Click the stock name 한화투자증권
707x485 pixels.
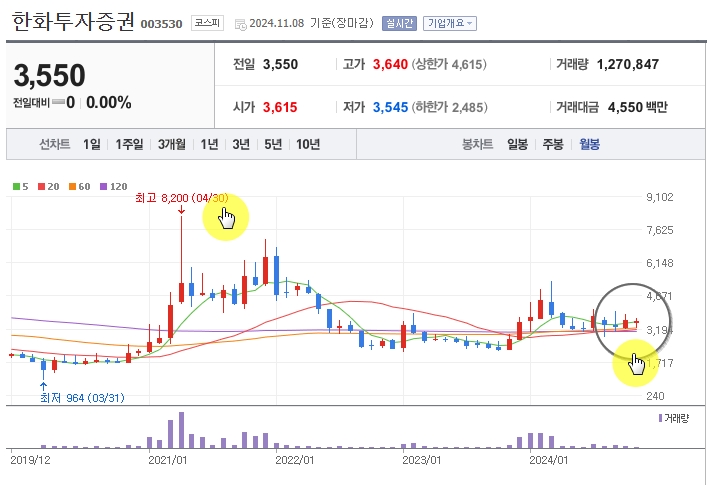coord(73,21)
